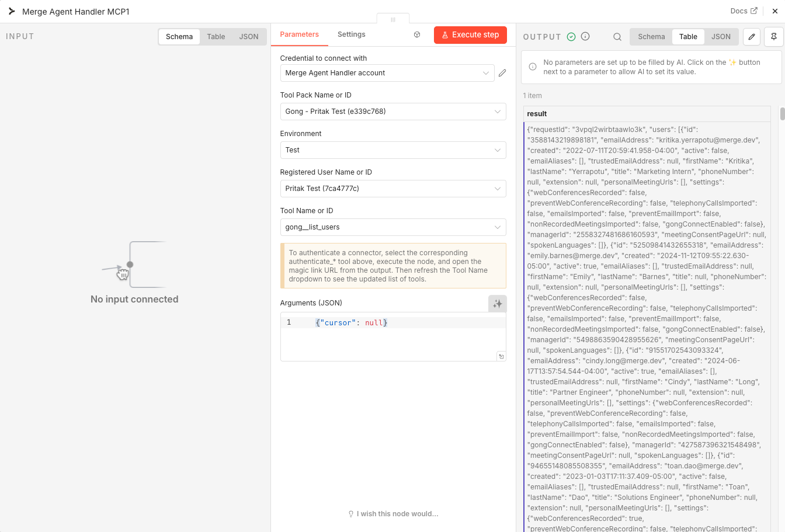Click the Execute step button
Image resolution: width=785 pixels, height=532 pixels.
[470, 35]
